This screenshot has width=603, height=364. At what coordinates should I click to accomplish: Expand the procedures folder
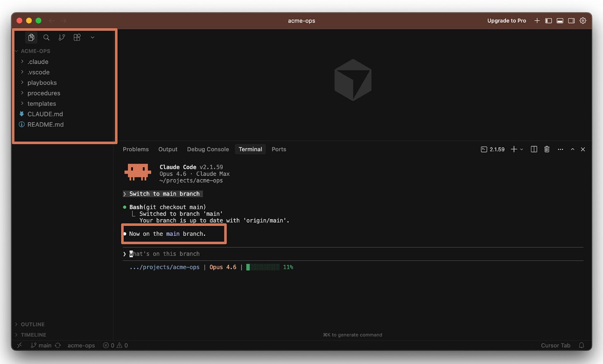[43, 93]
